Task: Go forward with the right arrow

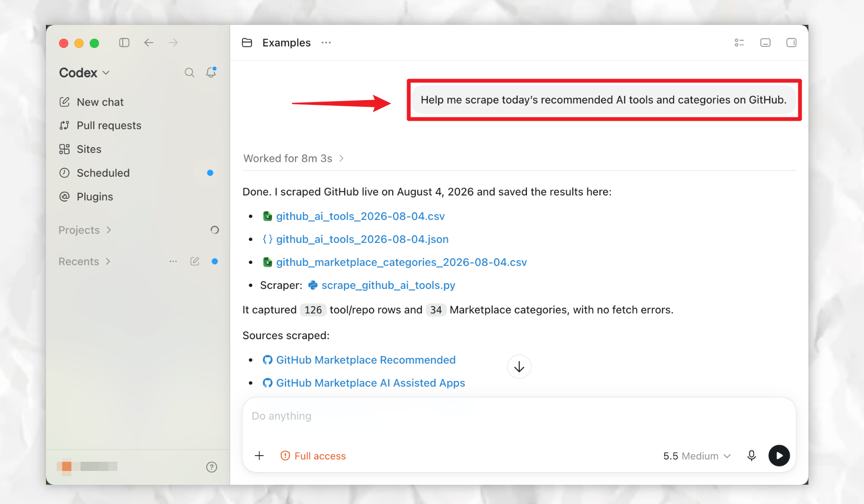Action: (x=174, y=43)
